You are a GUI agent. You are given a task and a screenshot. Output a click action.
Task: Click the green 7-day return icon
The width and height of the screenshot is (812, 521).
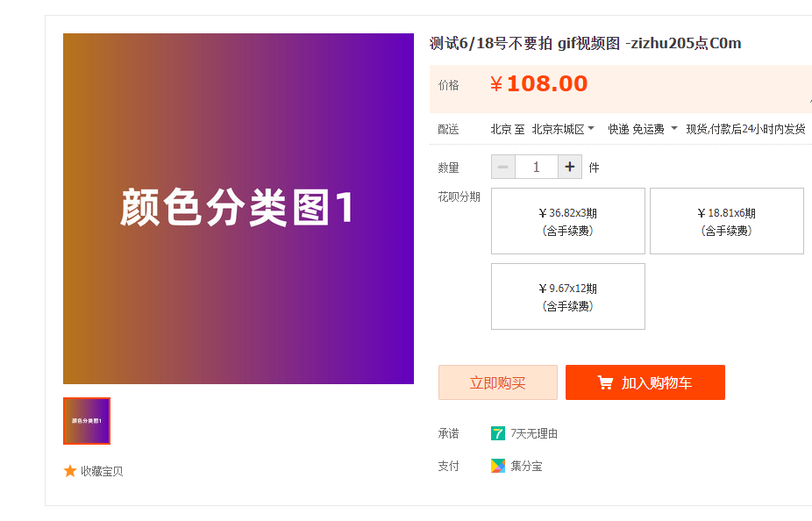pos(498,433)
